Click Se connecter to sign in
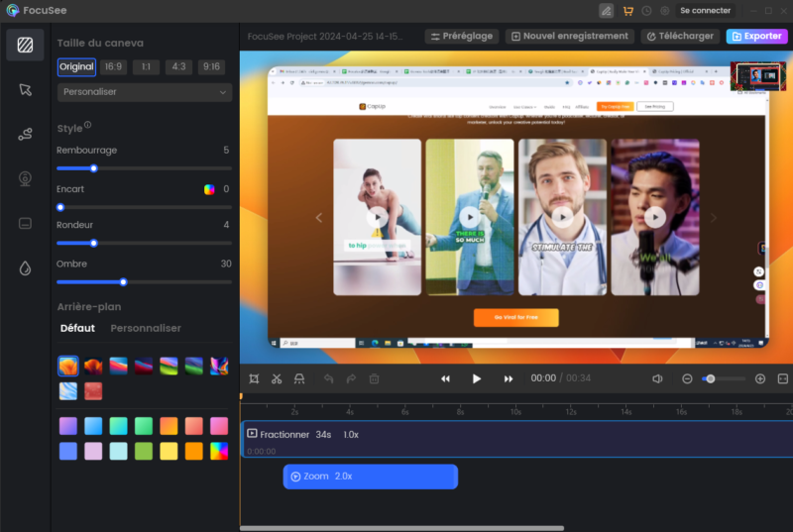 point(705,11)
